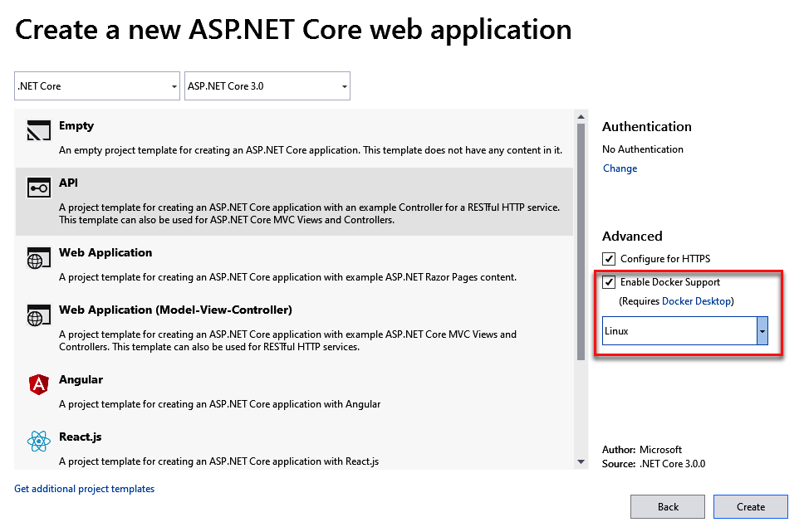Toggle the Configure for HTTPS checkbox
Viewport: 804px width, 532px height.
tap(609, 259)
